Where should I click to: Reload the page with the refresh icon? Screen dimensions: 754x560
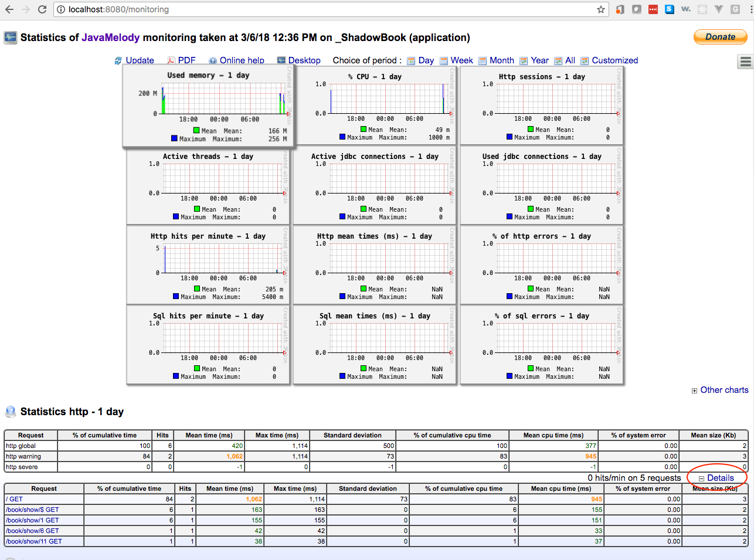pos(42,9)
